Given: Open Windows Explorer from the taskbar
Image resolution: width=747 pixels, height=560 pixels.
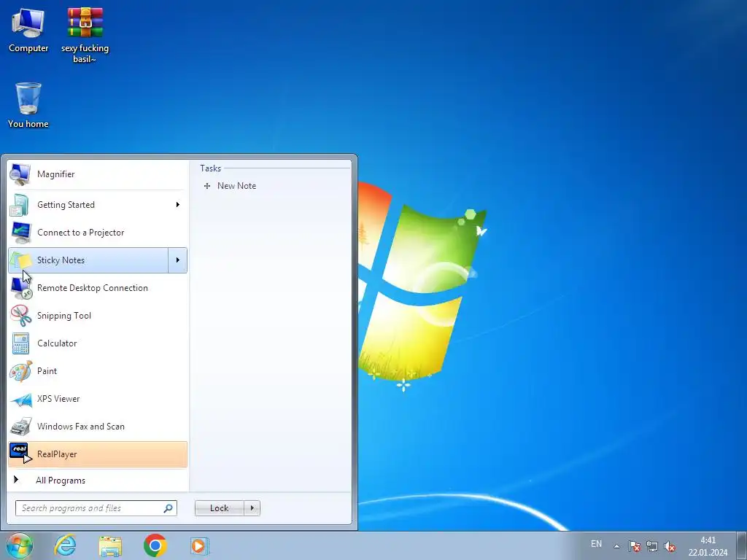Looking at the screenshot, I should coord(110,546).
